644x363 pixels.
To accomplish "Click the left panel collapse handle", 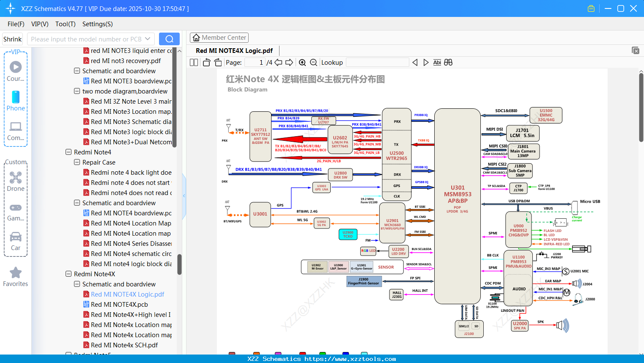I will tap(184, 195).
